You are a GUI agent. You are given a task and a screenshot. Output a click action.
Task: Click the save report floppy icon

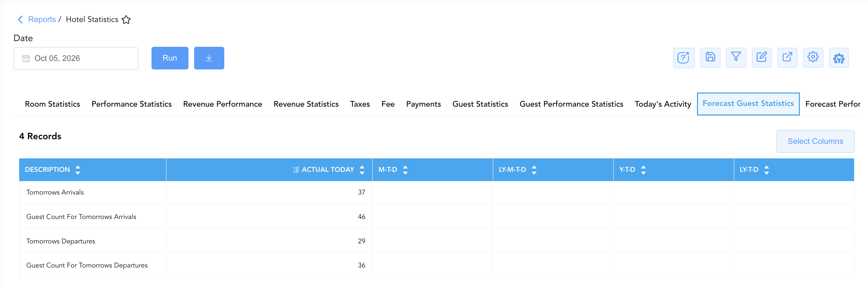(x=710, y=58)
